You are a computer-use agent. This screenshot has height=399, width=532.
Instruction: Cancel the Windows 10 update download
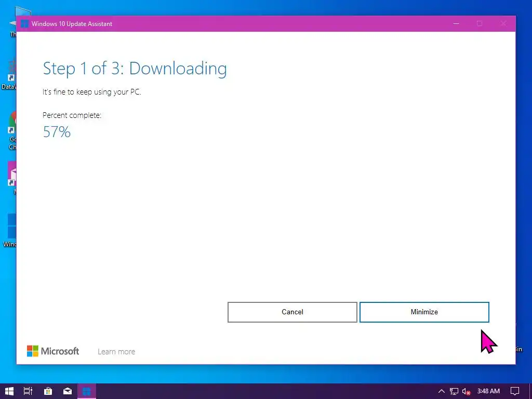292,312
